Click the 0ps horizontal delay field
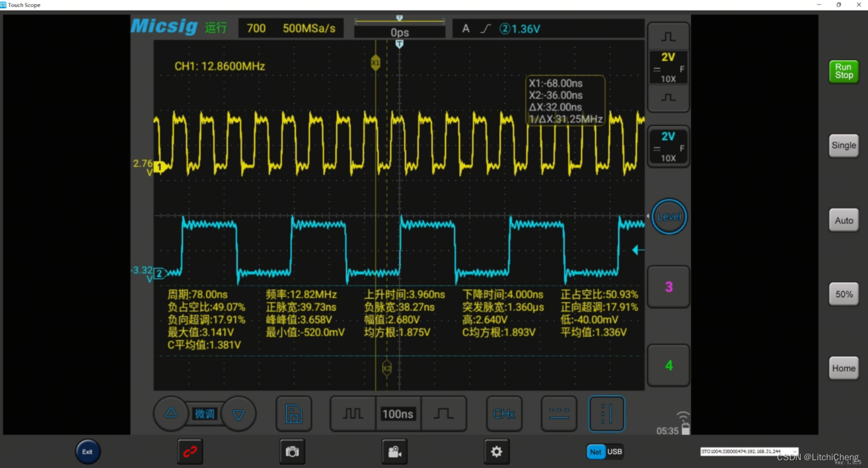 399,33
